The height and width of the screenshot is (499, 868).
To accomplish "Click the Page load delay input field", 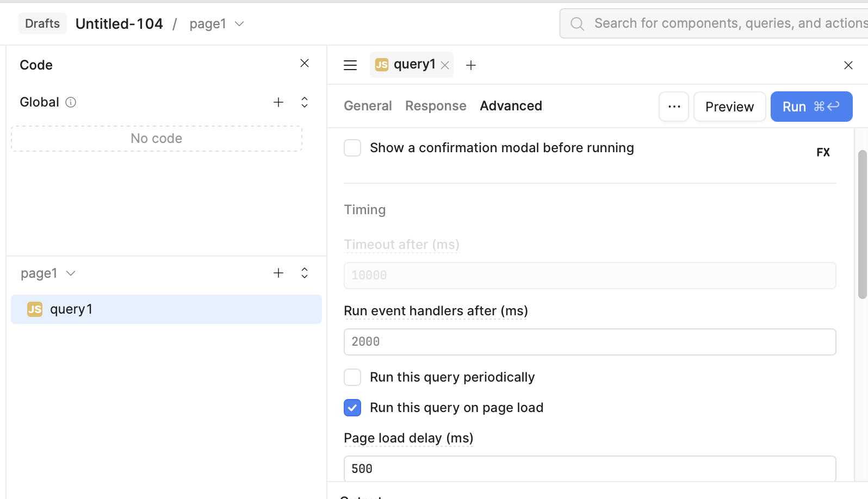I will (590, 469).
